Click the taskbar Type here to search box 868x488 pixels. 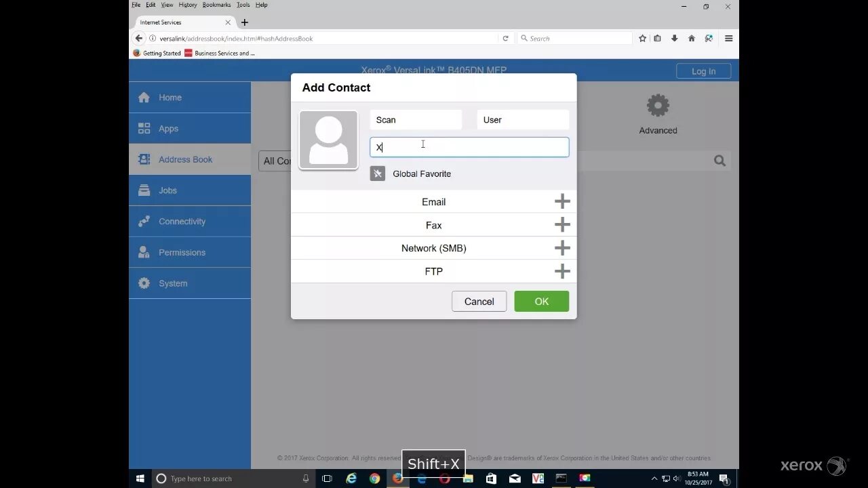coord(234,479)
